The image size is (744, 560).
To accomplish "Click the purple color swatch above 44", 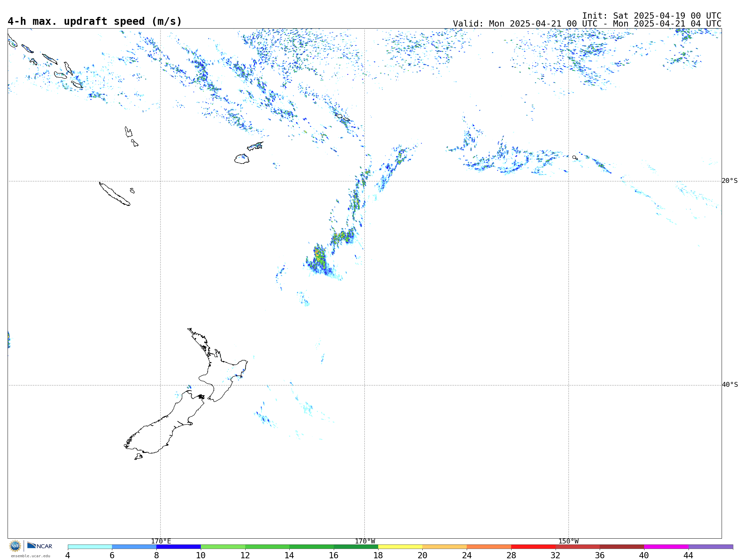I will tap(711, 547).
